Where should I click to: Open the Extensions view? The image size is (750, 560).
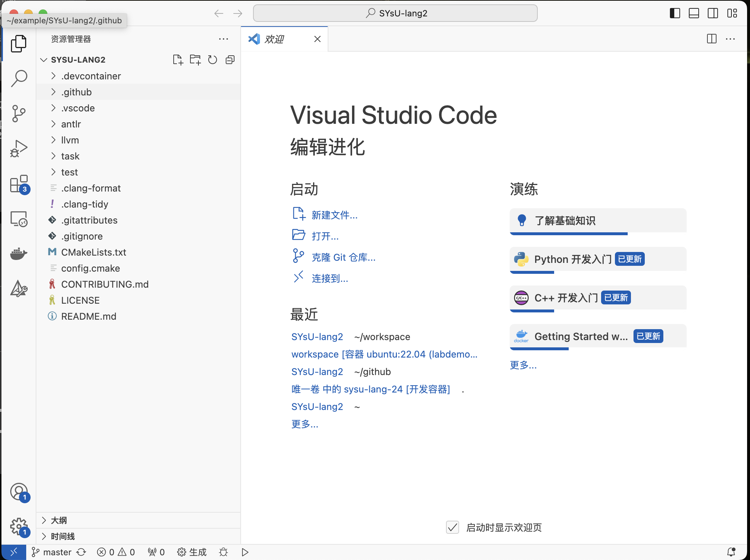pos(19,184)
